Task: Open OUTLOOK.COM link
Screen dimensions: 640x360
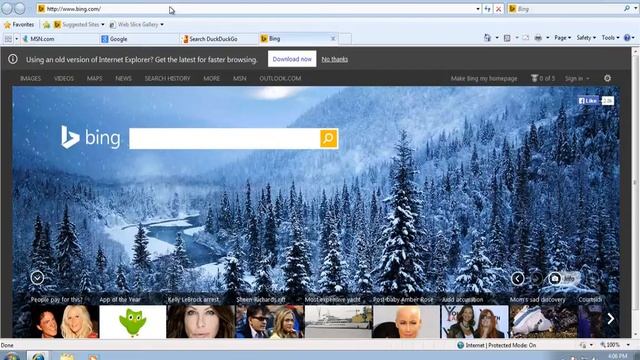Action: click(280, 78)
